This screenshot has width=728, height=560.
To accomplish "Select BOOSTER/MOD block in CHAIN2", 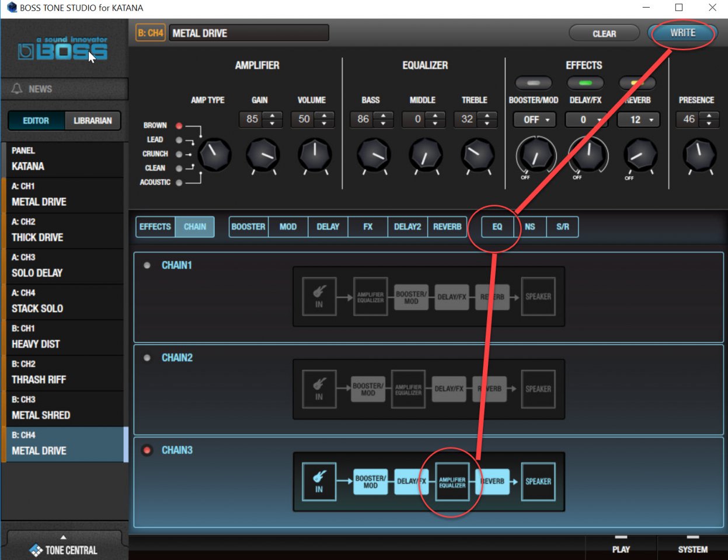I will (368, 389).
